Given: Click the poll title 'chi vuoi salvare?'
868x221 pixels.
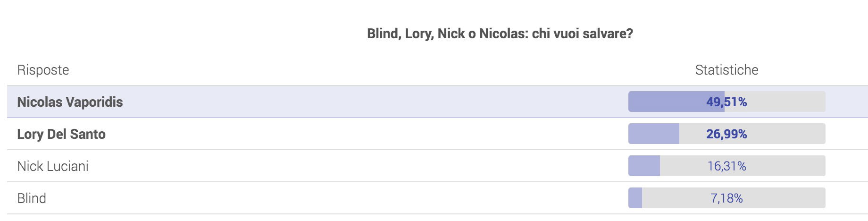Looking at the screenshot, I should click(x=583, y=34).
